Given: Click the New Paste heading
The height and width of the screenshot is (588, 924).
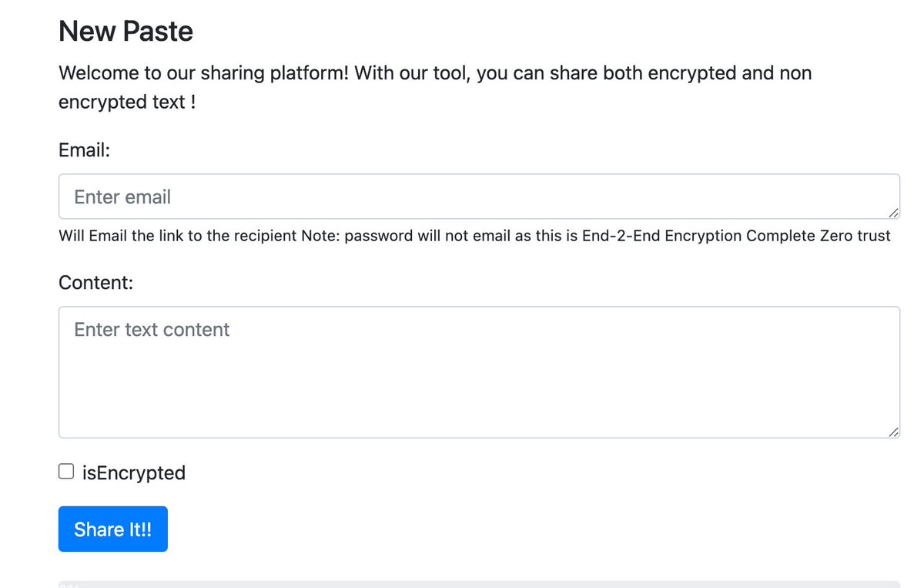Looking at the screenshot, I should coord(126,32).
